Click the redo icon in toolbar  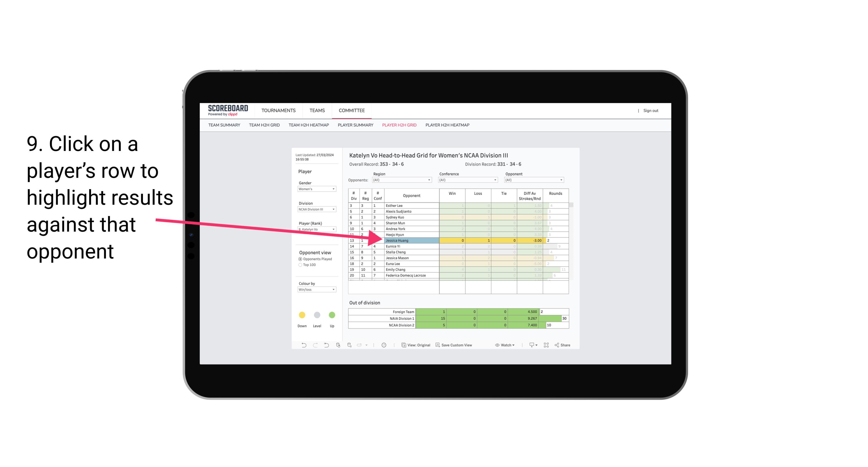point(314,346)
